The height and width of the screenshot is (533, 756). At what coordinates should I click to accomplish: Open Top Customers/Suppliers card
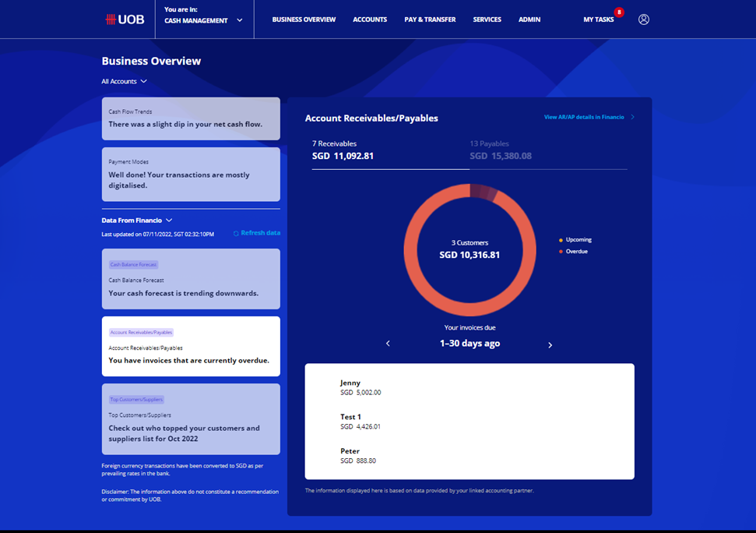(191, 419)
